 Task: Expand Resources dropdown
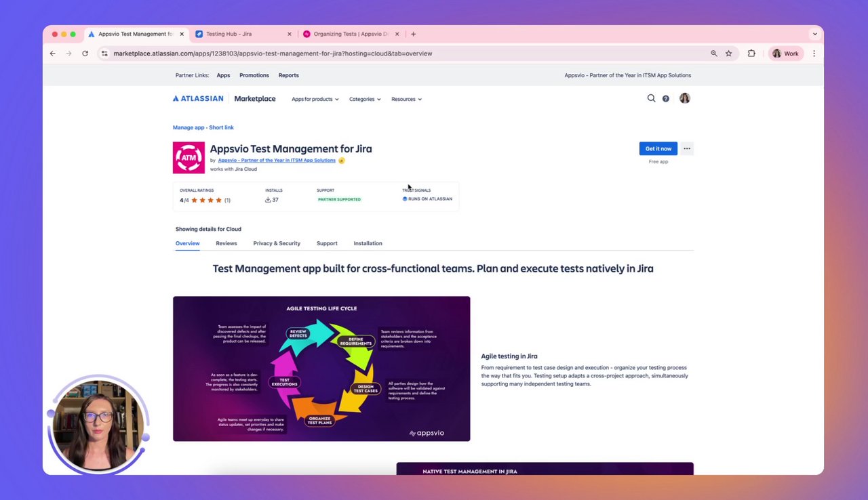tap(406, 99)
